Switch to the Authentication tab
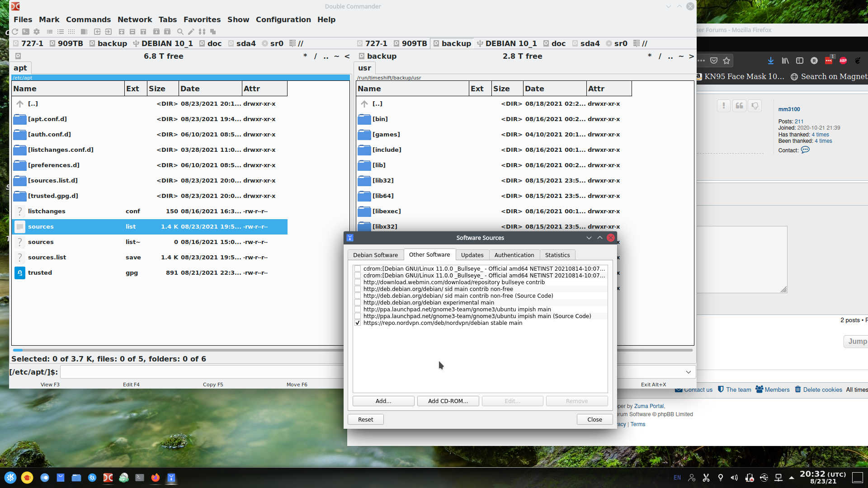868x488 pixels. (514, 255)
